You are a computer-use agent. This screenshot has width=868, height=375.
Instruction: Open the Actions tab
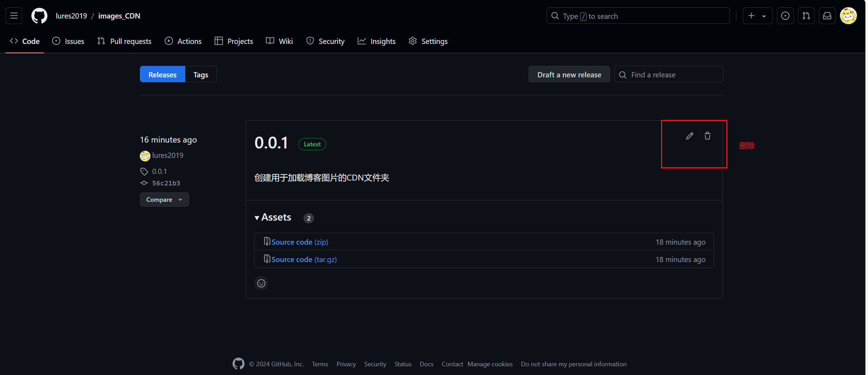183,41
